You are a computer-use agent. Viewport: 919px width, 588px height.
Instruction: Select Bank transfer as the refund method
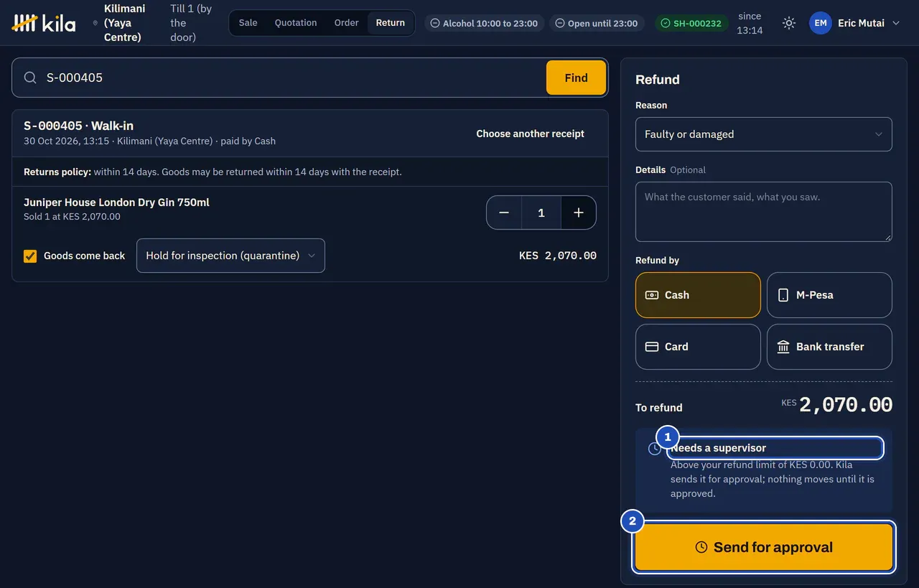(829, 347)
